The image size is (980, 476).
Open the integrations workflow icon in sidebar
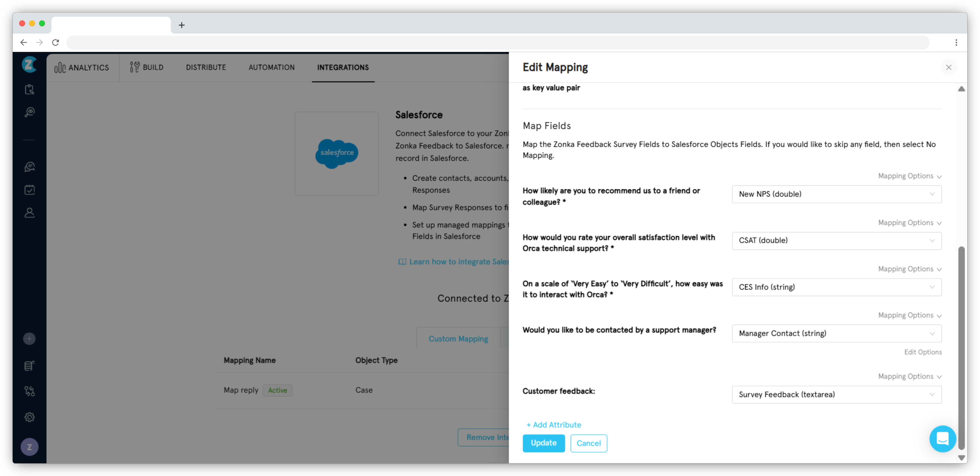(29, 391)
